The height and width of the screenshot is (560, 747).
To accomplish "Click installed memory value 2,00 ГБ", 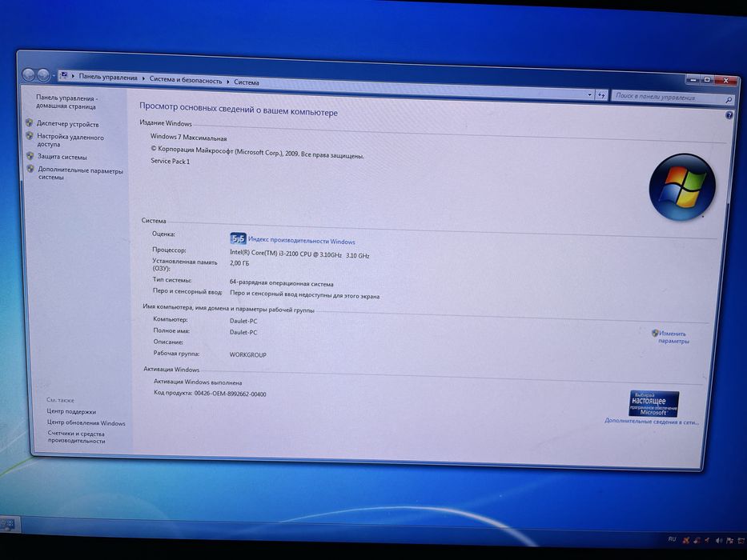I will 239,263.
